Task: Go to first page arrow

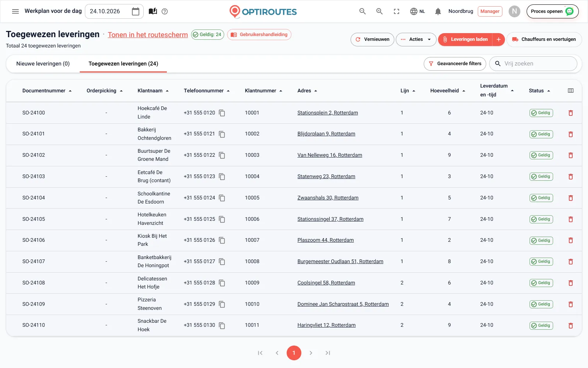Action: (260, 353)
